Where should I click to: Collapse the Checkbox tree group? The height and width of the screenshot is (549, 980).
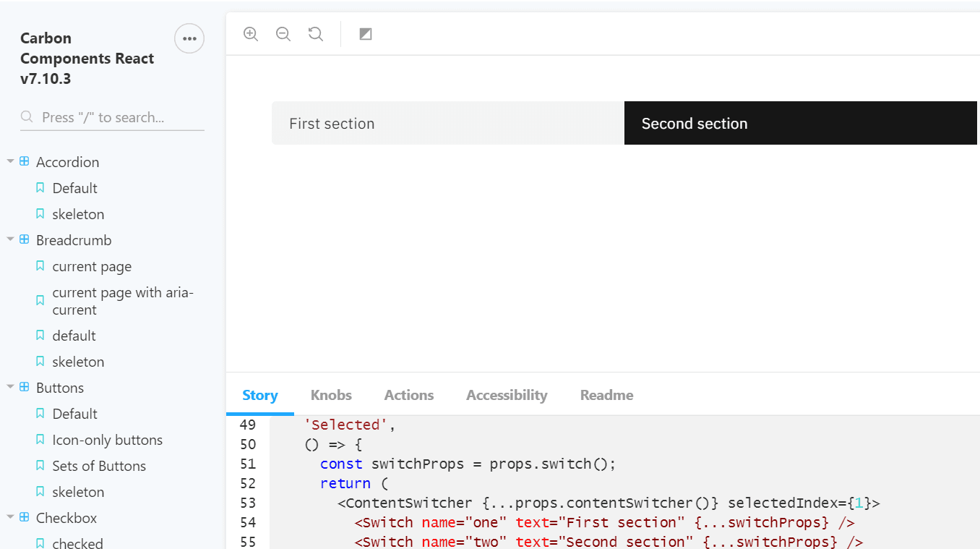(x=11, y=517)
